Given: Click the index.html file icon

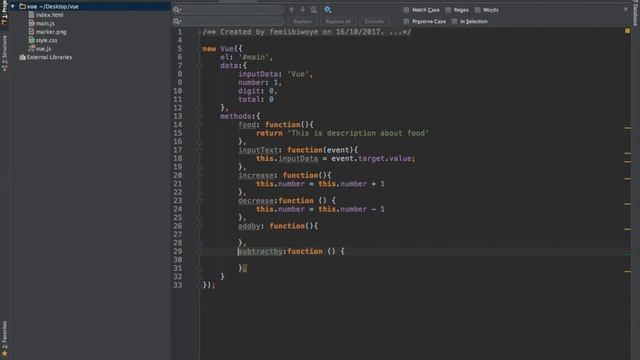Looking at the screenshot, I should 31,15.
